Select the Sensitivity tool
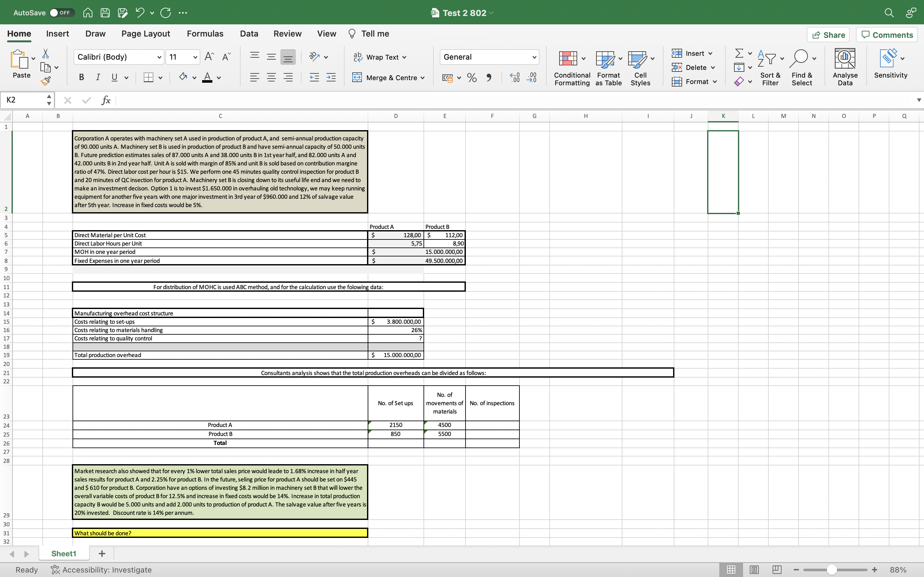Image resolution: width=924 pixels, height=577 pixels. point(891,67)
